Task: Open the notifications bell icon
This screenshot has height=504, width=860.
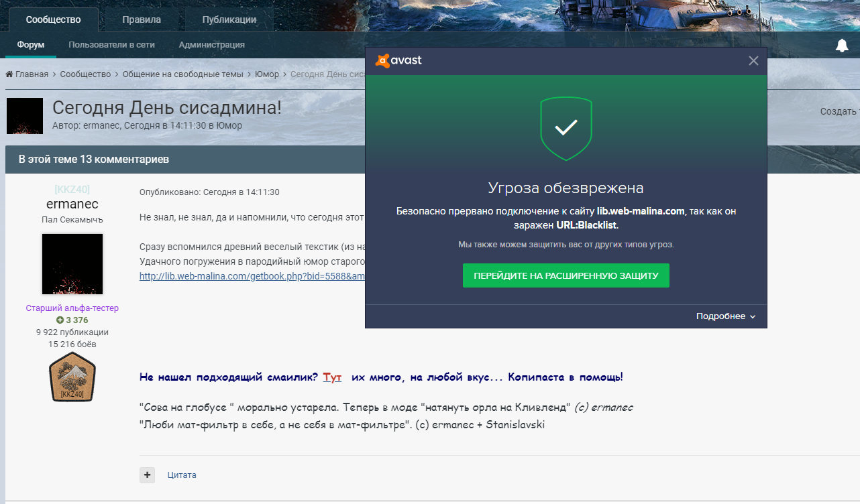Action: coord(842,46)
